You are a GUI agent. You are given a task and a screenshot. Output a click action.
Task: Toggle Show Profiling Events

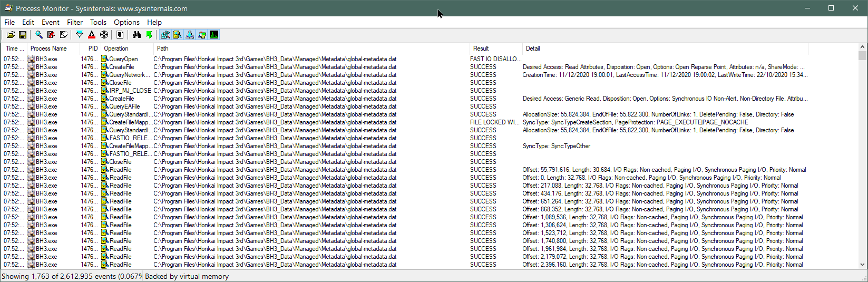[213, 35]
